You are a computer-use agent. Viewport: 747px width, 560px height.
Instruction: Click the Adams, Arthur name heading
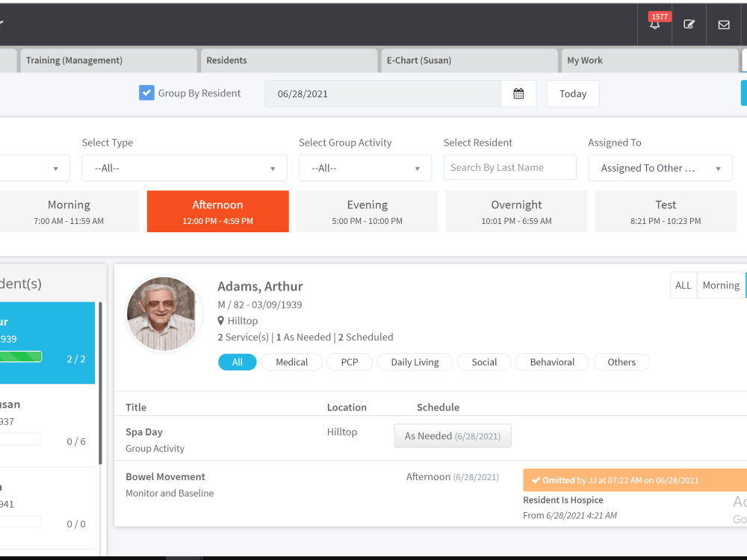point(260,286)
